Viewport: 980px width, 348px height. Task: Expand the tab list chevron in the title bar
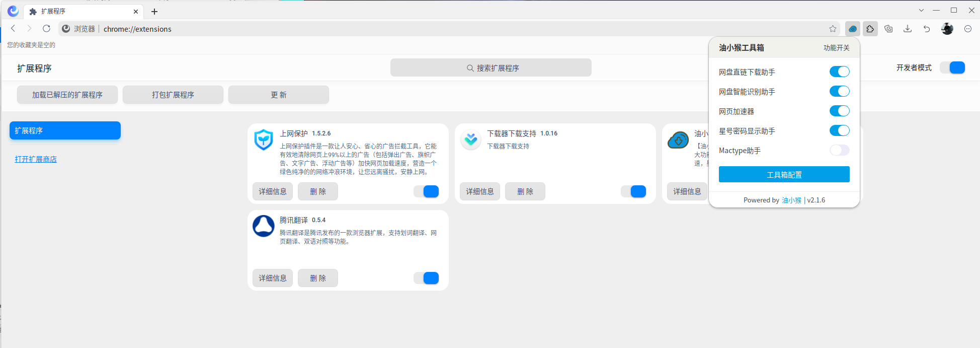(x=921, y=10)
